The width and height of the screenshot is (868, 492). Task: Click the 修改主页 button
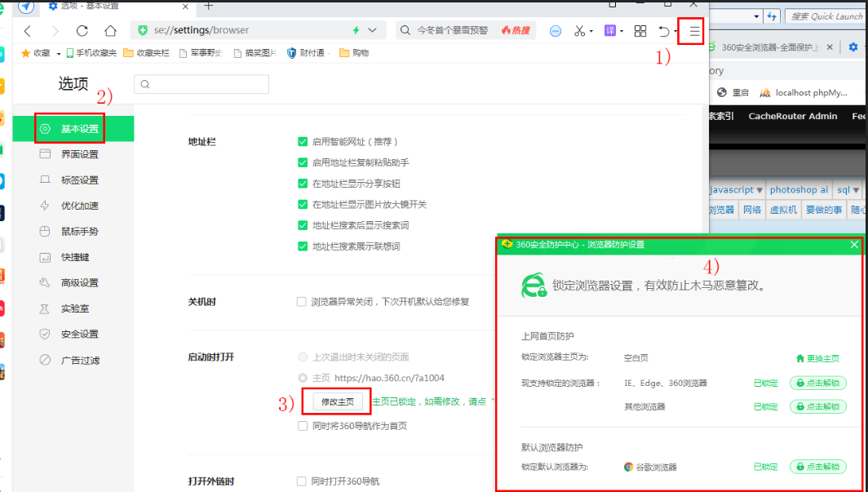click(337, 401)
